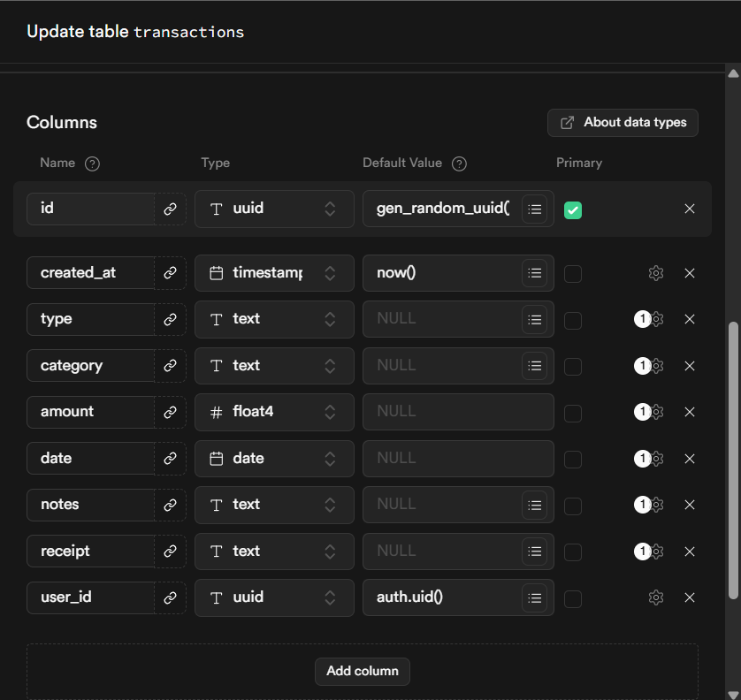The height and width of the screenshot is (700, 741).
Task: Open type dropdown for id column
Action: (x=274, y=209)
